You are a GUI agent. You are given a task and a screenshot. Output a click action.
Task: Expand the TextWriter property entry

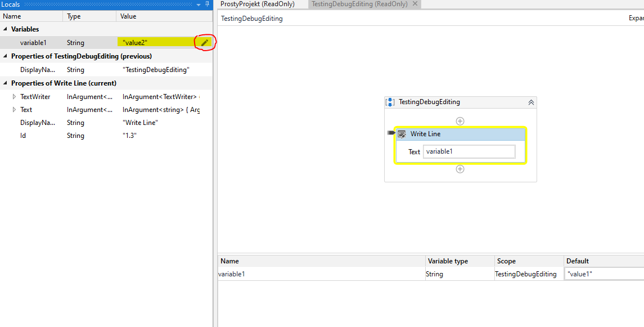13,96
